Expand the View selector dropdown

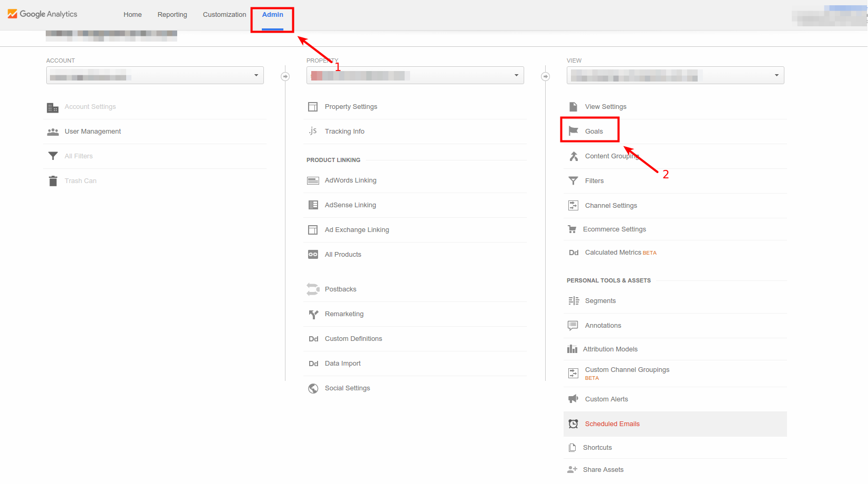point(676,75)
